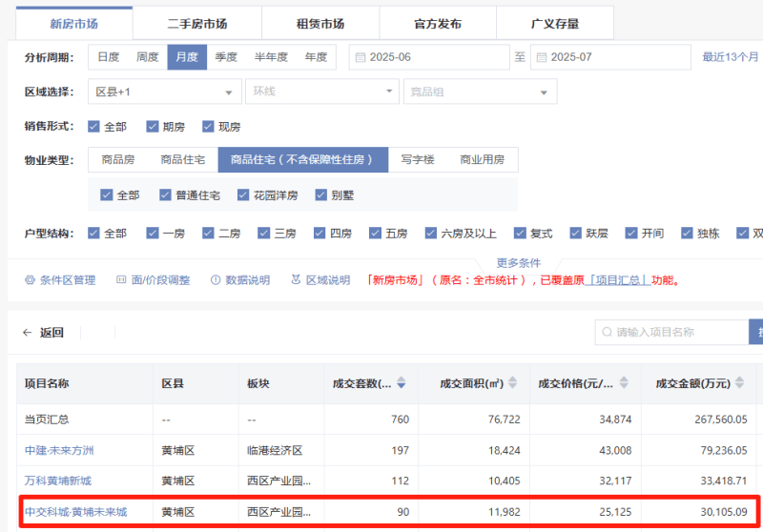763x532 pixels.
Task: Click the 条件区管理 gear icon
Action: 30,280
